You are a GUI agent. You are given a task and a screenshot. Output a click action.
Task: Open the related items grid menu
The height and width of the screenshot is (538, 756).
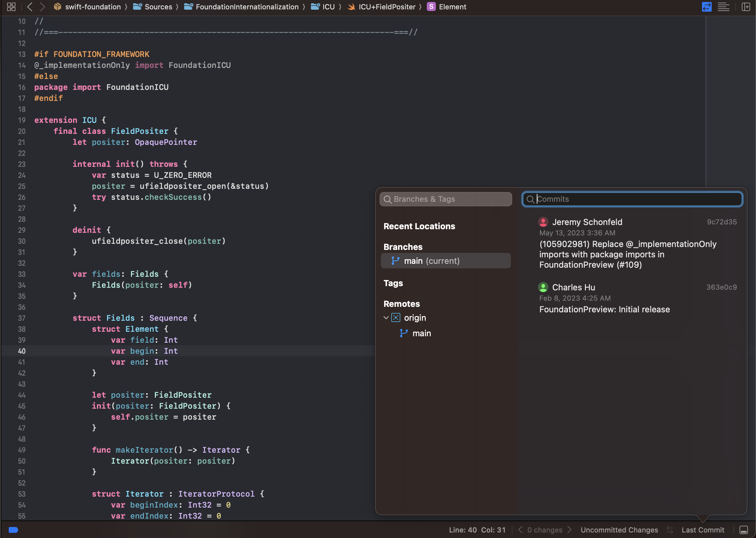11,6
